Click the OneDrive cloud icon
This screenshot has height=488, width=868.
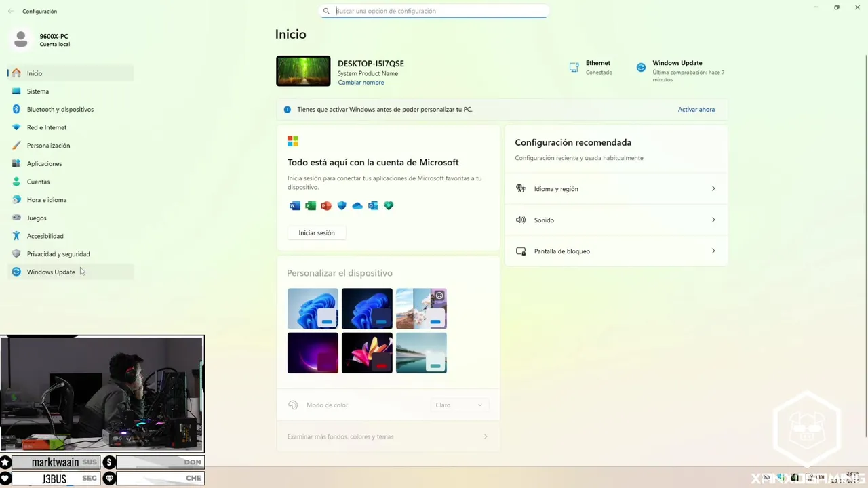click(357, 205)
